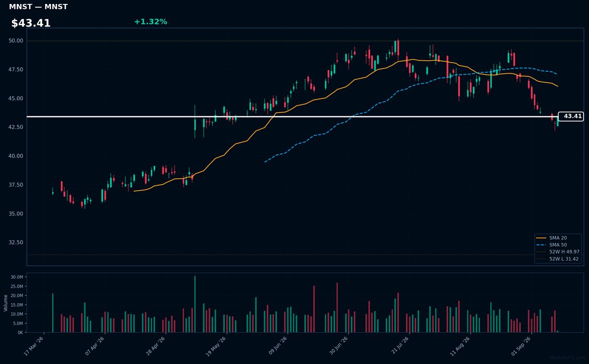The width and height of the screenshot is (589, 364).
Task: Click the 50.00 price axis label
Action: (16, 41)
